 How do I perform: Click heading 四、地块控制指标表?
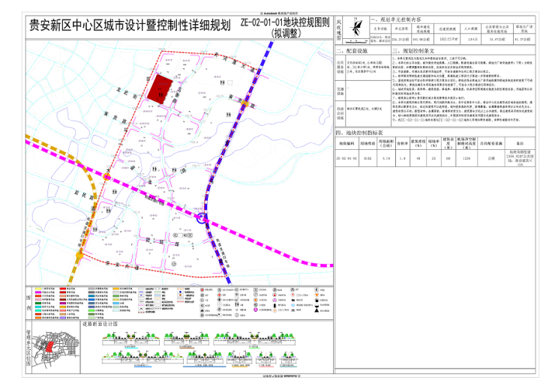coord(359,133)
